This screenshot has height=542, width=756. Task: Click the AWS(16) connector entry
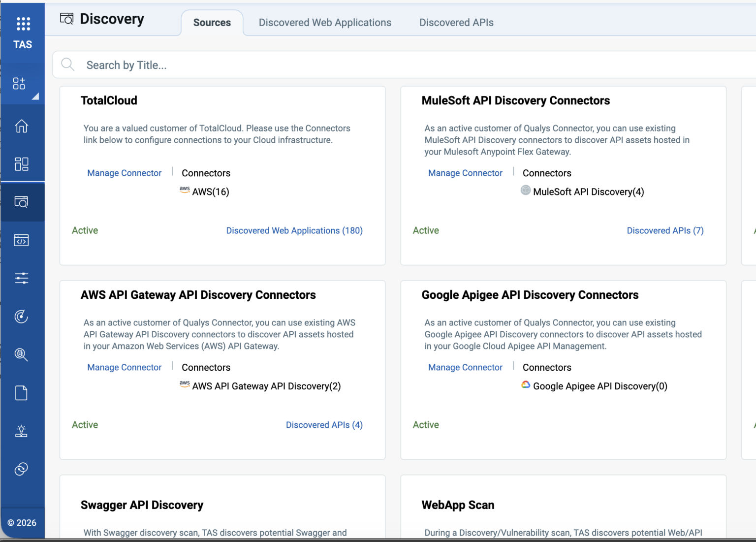click(x=204, y=191)
